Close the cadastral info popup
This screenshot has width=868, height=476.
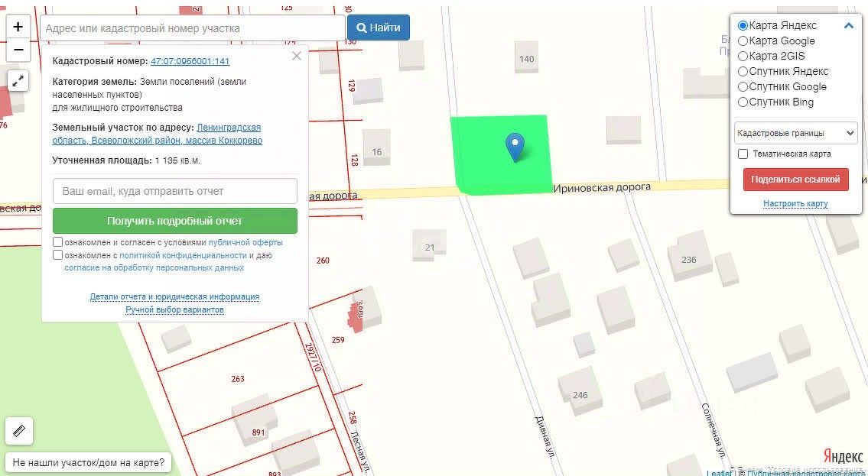[x=297, y=56]
